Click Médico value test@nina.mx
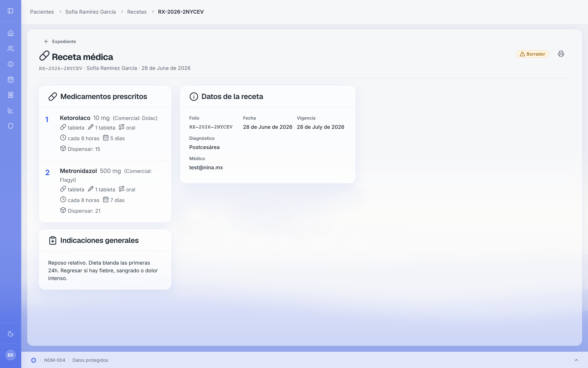This screenshot has height=368, width=588. [206, 167]
